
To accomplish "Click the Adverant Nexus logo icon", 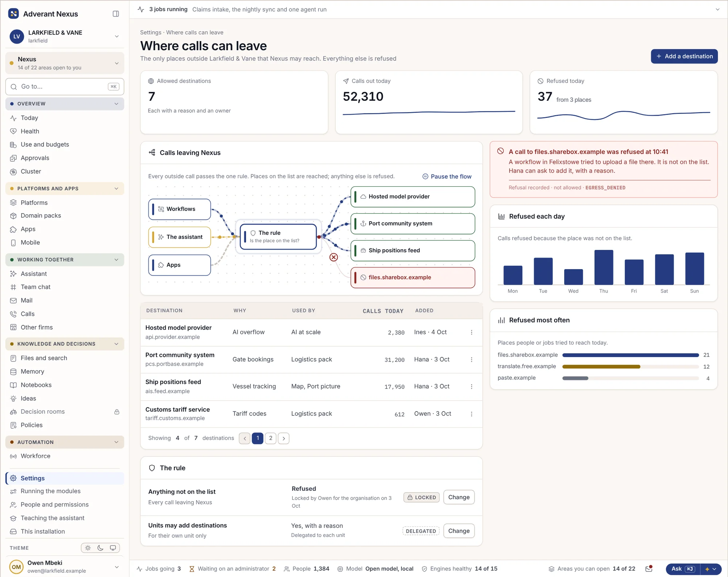I will 13,14.
